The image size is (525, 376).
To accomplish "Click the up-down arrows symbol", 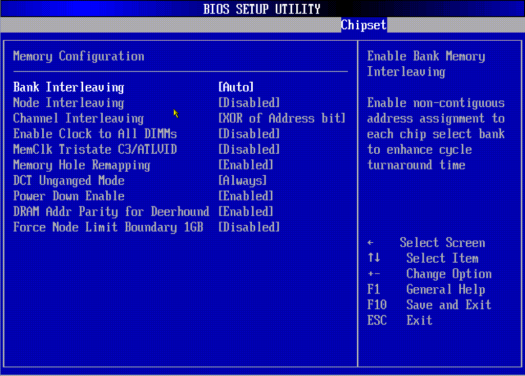I will tap(374, 258).
